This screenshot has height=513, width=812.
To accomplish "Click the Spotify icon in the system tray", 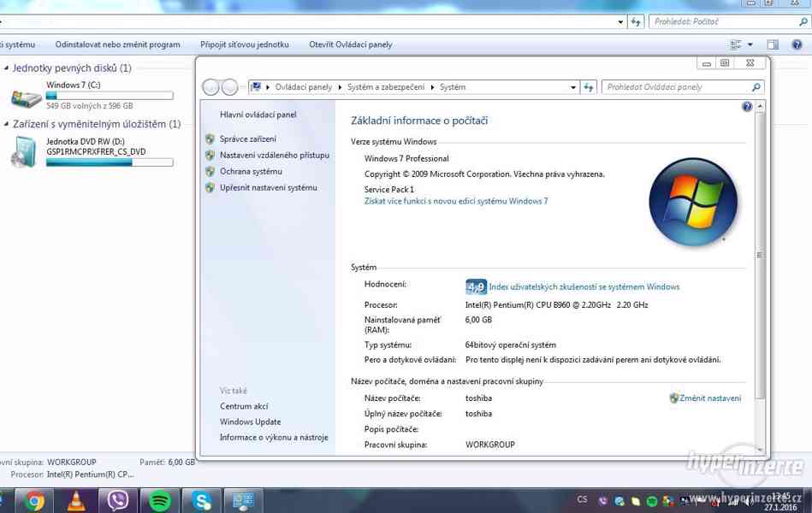I will 652,500.
